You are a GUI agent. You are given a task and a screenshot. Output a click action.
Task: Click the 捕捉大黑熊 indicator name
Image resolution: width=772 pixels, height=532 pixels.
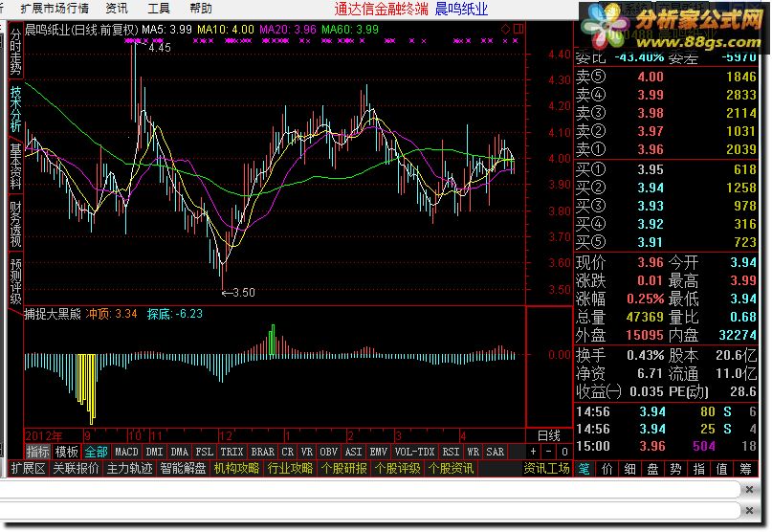click(x=53, y=314)
